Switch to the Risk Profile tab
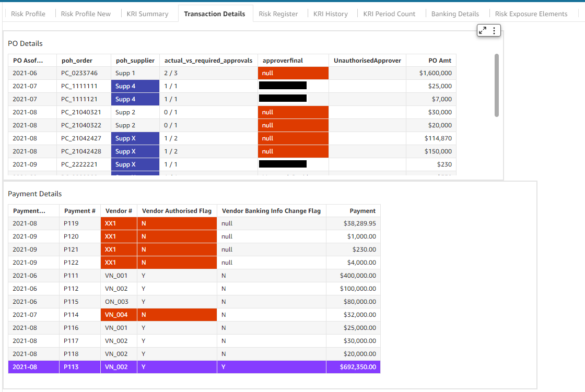 pyautogui.click(x=28, y=14)
